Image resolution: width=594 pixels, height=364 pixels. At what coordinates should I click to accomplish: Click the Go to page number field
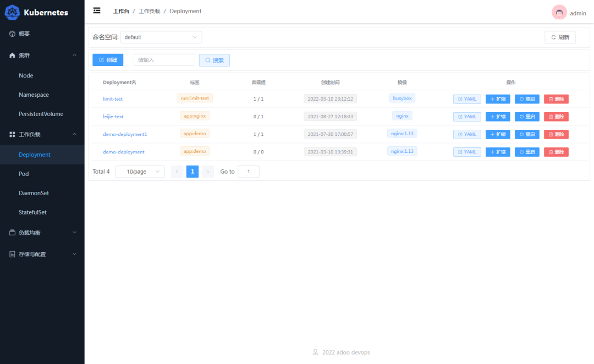click(x=248, y=172)
